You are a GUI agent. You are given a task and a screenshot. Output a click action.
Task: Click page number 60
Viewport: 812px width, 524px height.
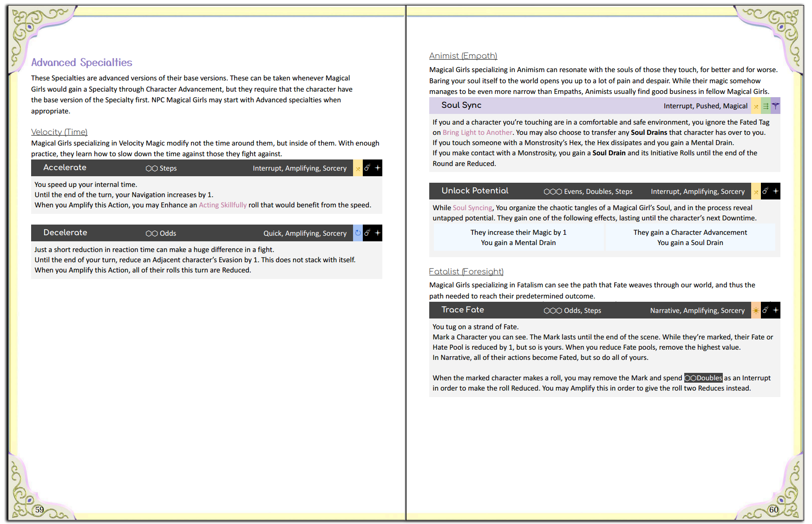pyautogui.click(x=773, y=510)
